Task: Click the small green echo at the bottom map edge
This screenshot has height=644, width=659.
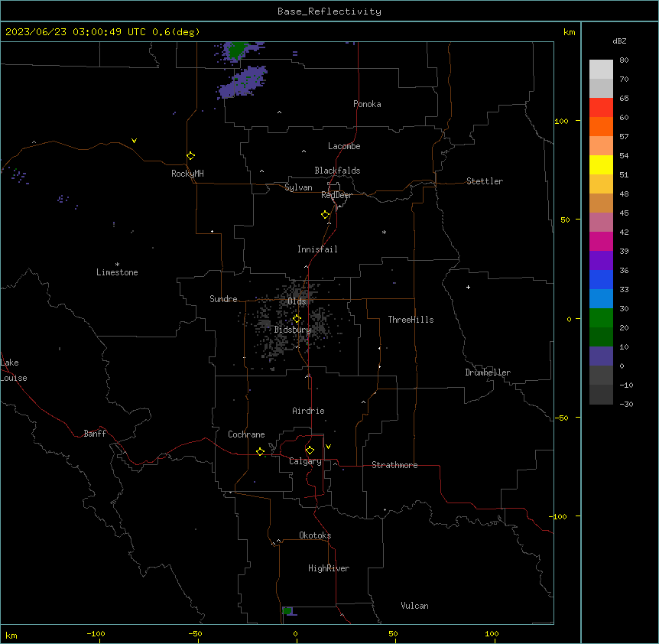Action: click(x=287, y=611)
